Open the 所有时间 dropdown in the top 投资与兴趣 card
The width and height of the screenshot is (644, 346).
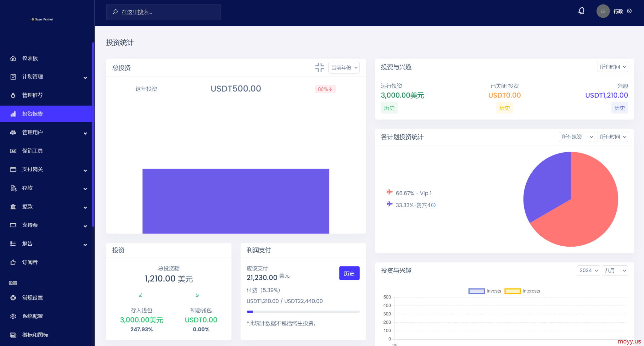pos(612,67)
